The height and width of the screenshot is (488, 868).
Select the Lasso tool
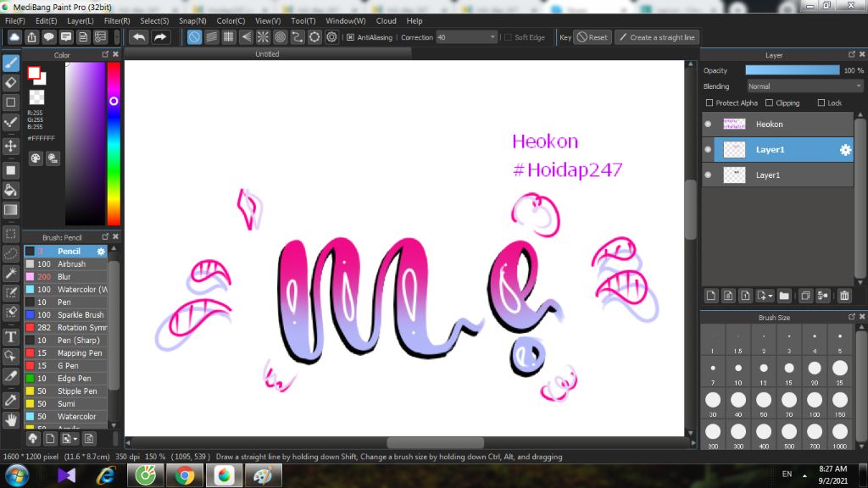10,253
